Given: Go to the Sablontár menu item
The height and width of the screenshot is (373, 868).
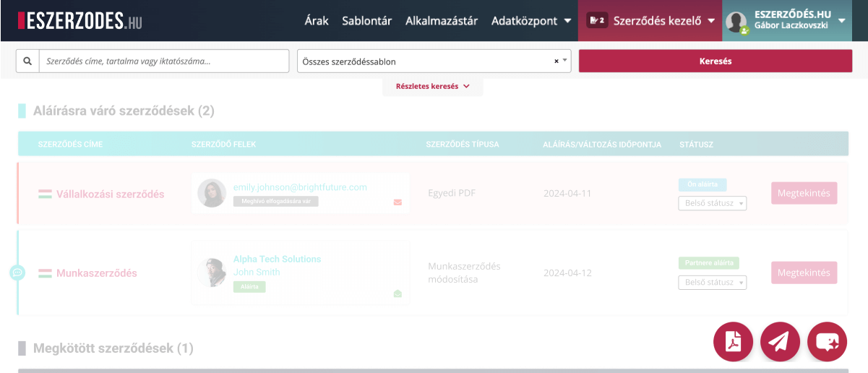Looking at the screenshot, I should coord(367,21).
